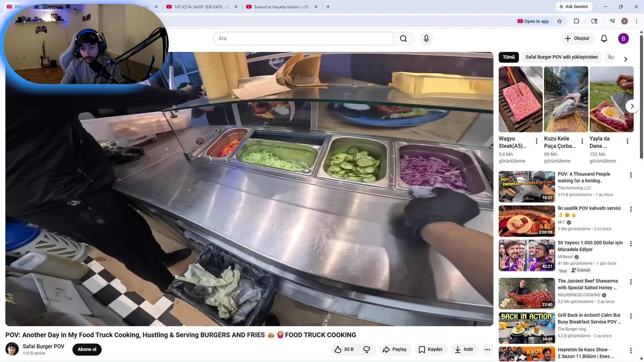
Task: Open Chrome extensions puzzle icon
Action: [x=577, y=21]
